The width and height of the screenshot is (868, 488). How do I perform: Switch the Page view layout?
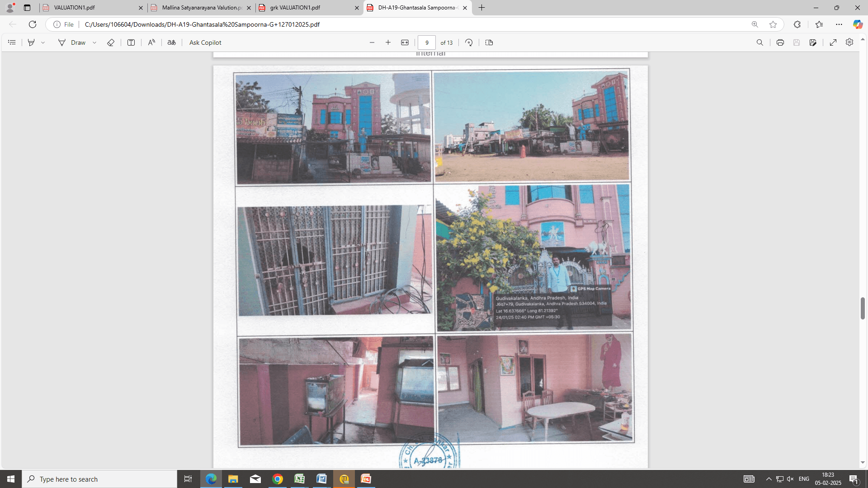pos(489,42)
